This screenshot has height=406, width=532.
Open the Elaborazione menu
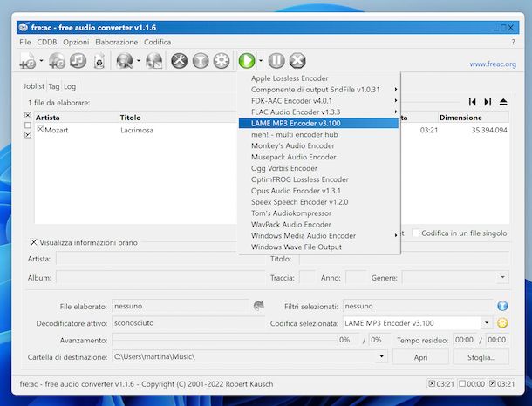point(116,42)
